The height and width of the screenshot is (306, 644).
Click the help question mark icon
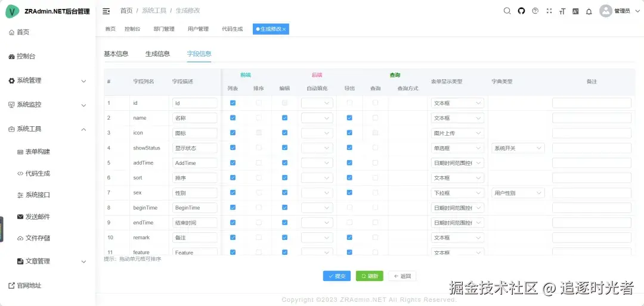[x=535, y=11]
